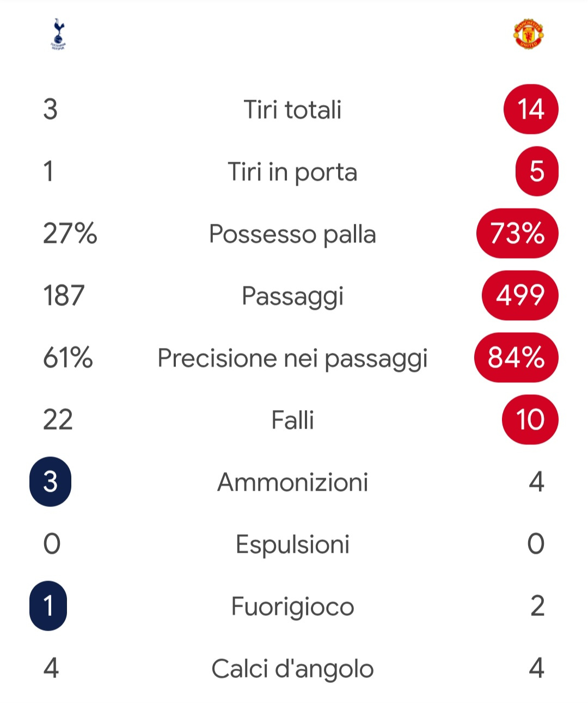Click the Espulsioni stat label

click(x=292, y=545)
